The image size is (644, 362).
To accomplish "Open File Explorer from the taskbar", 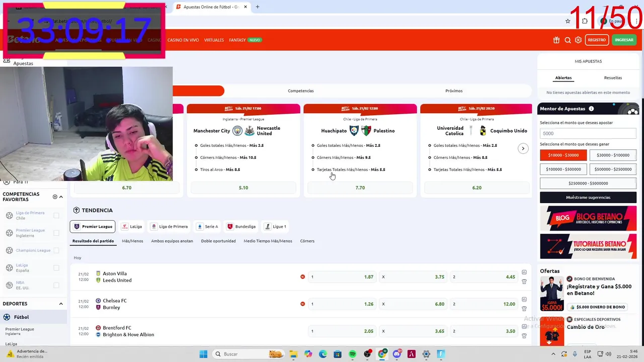I will point(293,354).
